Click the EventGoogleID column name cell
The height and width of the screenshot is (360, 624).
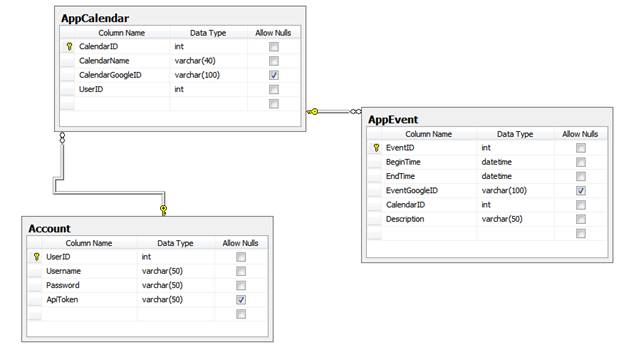429,191
